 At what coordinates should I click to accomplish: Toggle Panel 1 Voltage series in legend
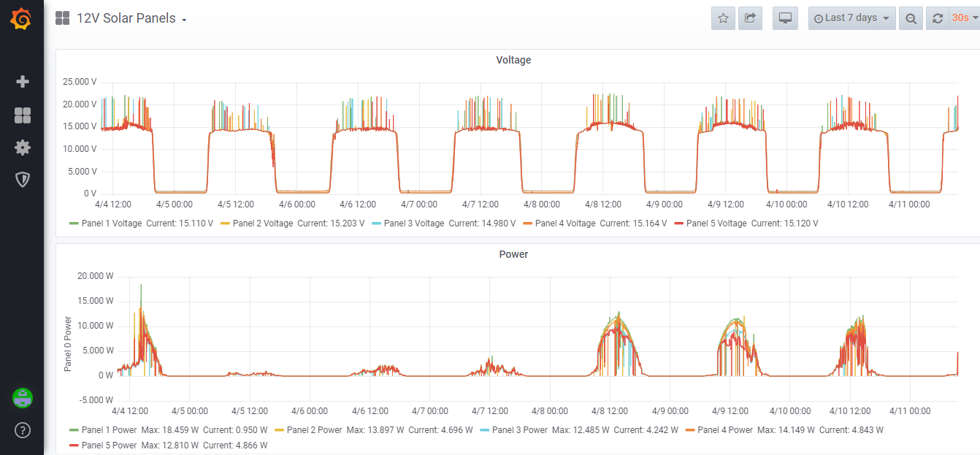click(112, 223)
